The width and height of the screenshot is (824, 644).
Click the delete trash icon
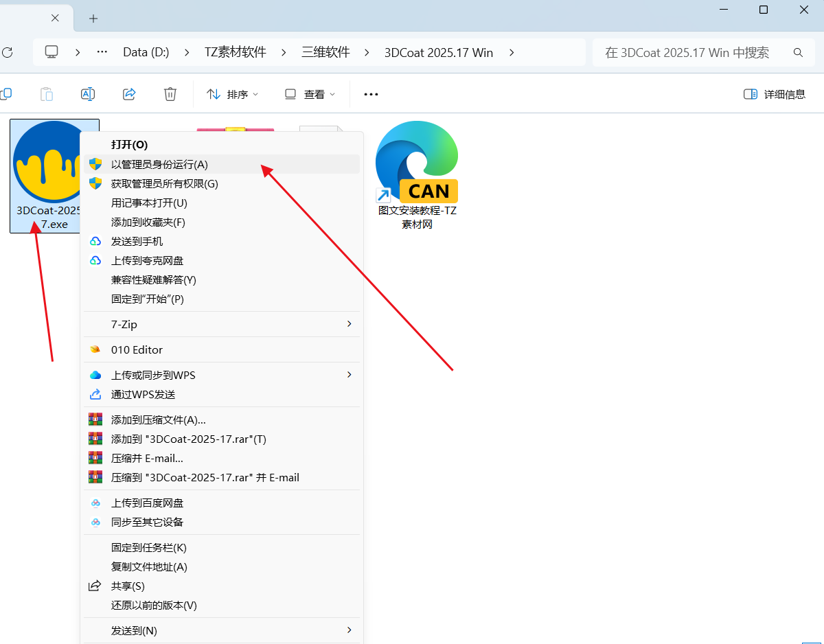point(170,94)
